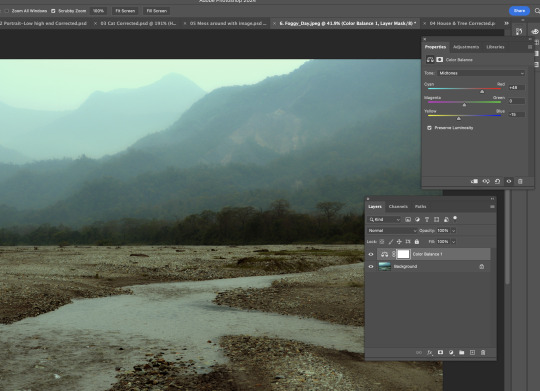Image resolution: width=540 pixels, height=391 pixels.
Task: Hide the Color Balance 1 layer
Action: 371,254
